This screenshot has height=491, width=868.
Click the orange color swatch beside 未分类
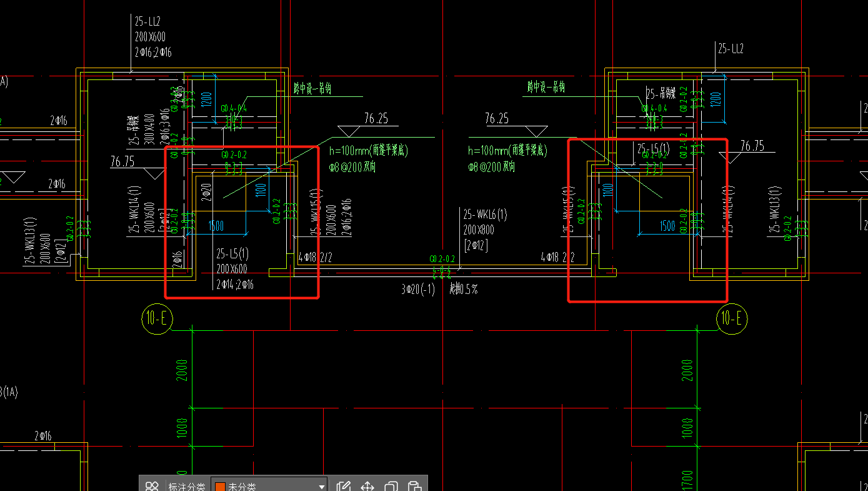coord(220,487)
